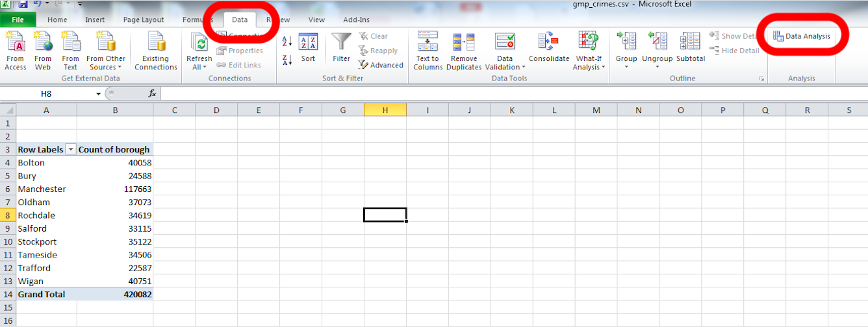This screenshot has width=868, height=327.
Task: Expand the What-If Analysis menu
Action: 589,63
